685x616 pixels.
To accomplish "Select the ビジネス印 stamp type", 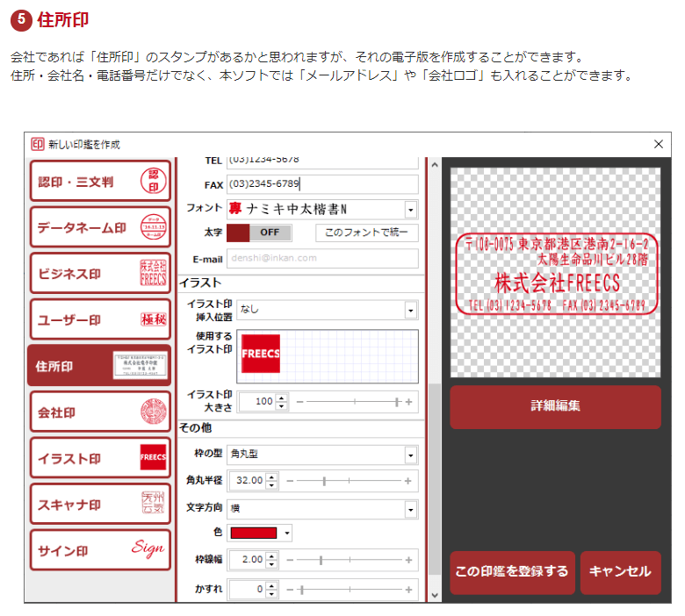I will 99,274.
